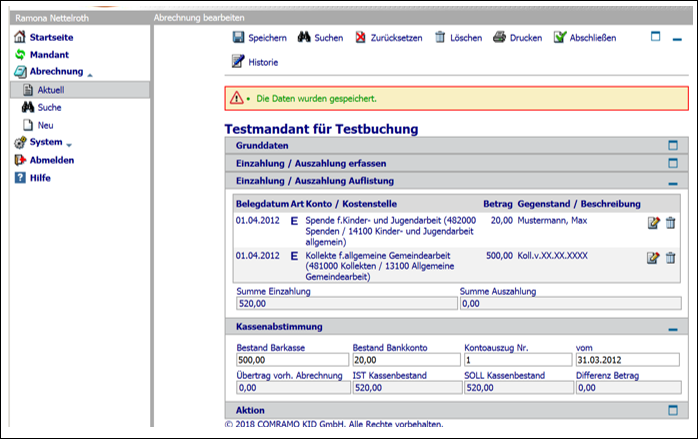Select the Neu menu entry
Screen dimensions: 698x439
tap(45, 125)
